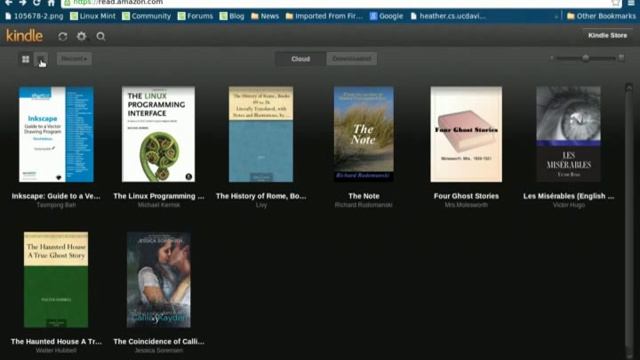This screenshot has width=640, height=360.
Task: Click title 'Inkscape: Guide to a Ve...'
Action: click(x=56, y=196)
